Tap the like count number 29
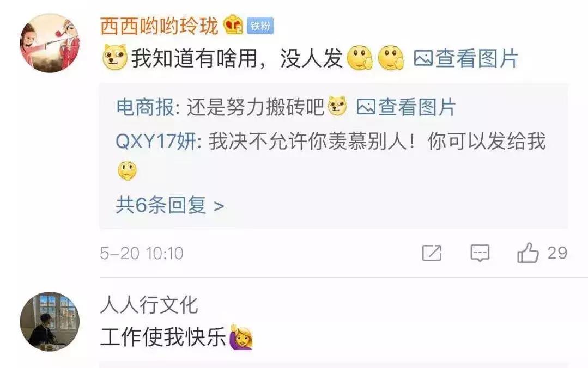The image size is (588, 368). (557, 253)
